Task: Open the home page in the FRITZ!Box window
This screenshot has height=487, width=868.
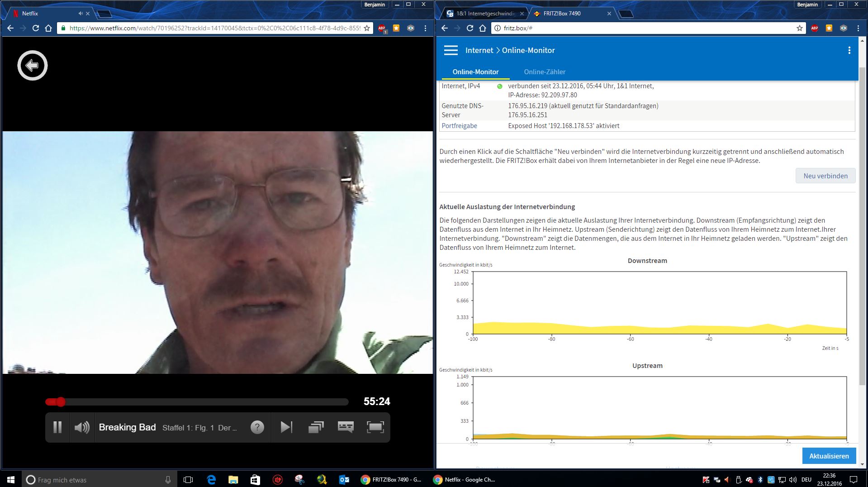Action: [x=483, y=28]
